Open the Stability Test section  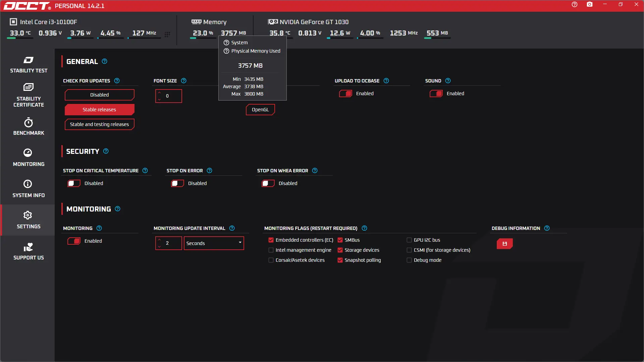(x=29, y=65)
